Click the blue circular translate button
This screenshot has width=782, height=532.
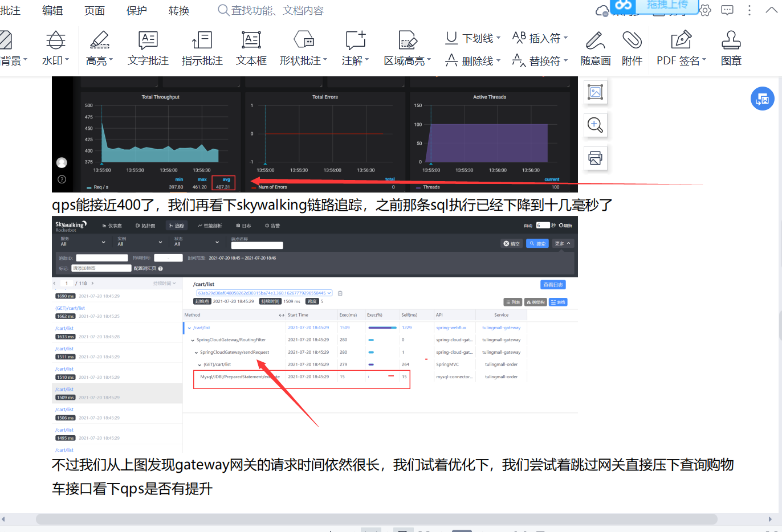point(762,99)
